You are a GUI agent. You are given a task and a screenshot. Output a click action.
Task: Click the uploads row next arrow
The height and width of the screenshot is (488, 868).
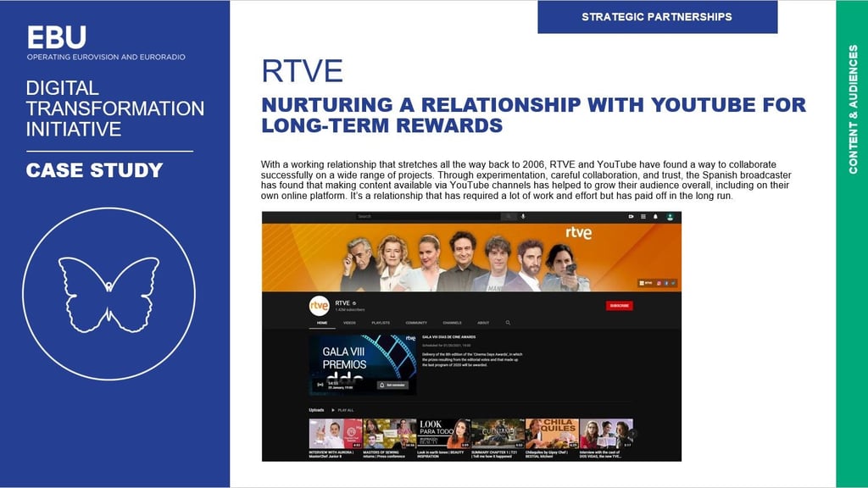pyautogui.click(x=632, y=434)
